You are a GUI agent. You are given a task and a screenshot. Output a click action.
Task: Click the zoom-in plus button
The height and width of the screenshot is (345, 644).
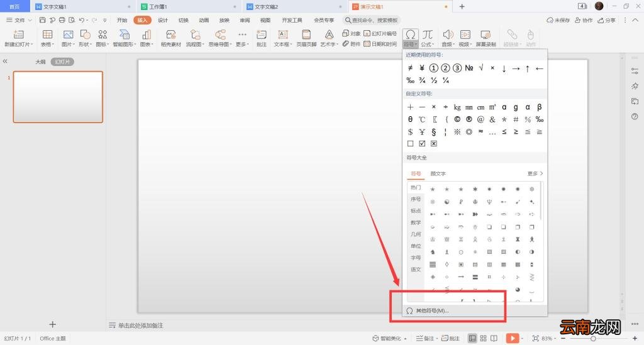pos(635,339)
